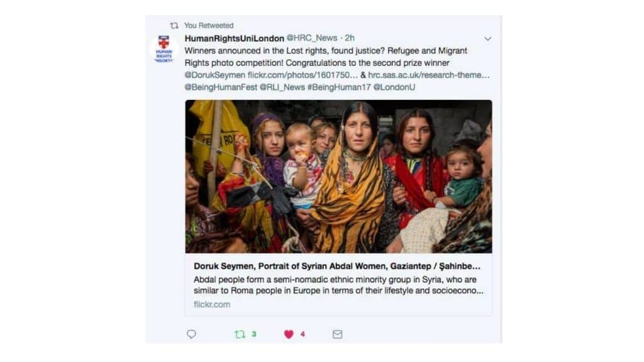Open the 2h timestamp link
644x362 pixels.
(x=350, y=38)
